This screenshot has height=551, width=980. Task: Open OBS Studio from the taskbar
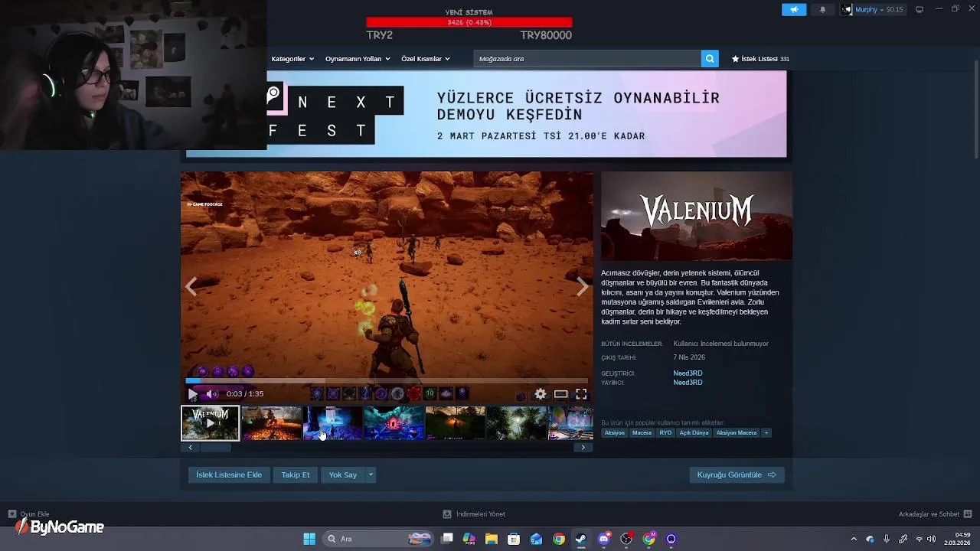click(626, 539)
